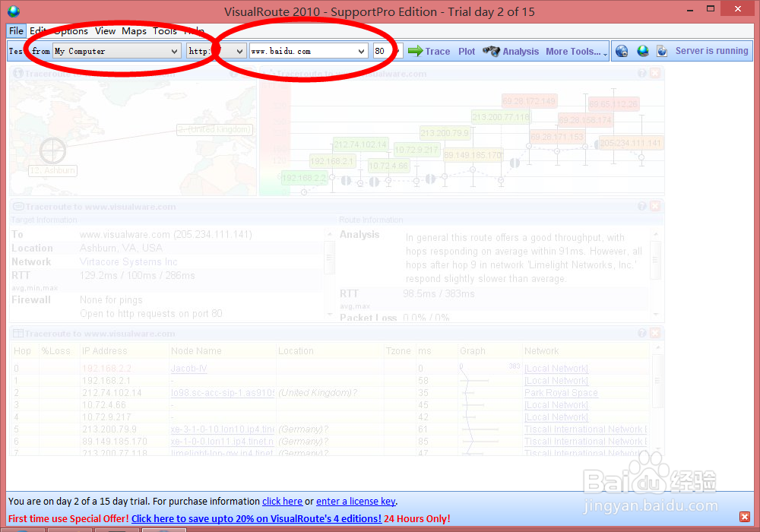760x532 pixels.
Task: Close the traceroute summary panel
Action: click(x=655, y=207)
